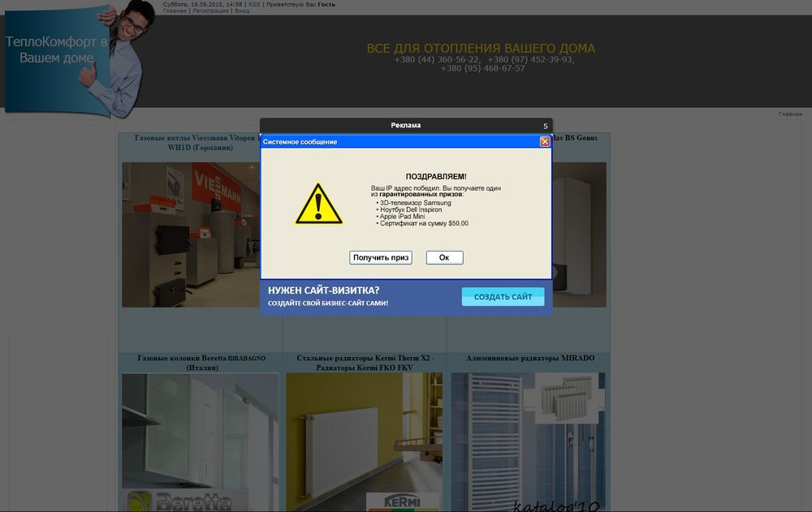Open the RSS link in top bar

tap(254, 4)
